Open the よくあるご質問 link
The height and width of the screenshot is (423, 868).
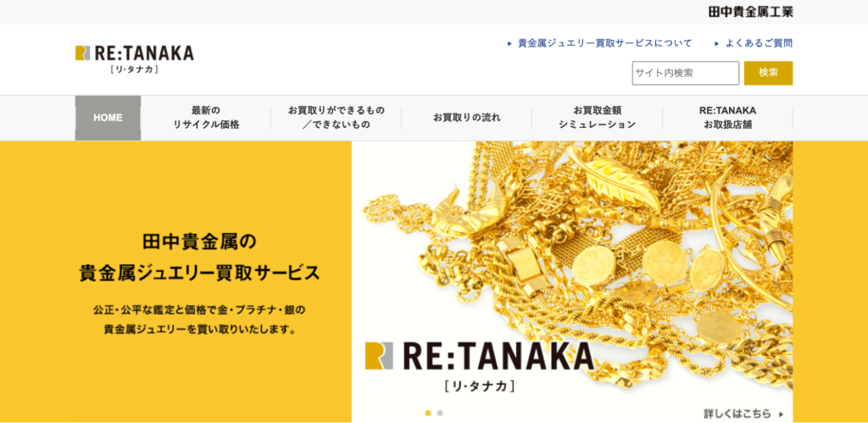pyautogui.click(x=759, y=43)
